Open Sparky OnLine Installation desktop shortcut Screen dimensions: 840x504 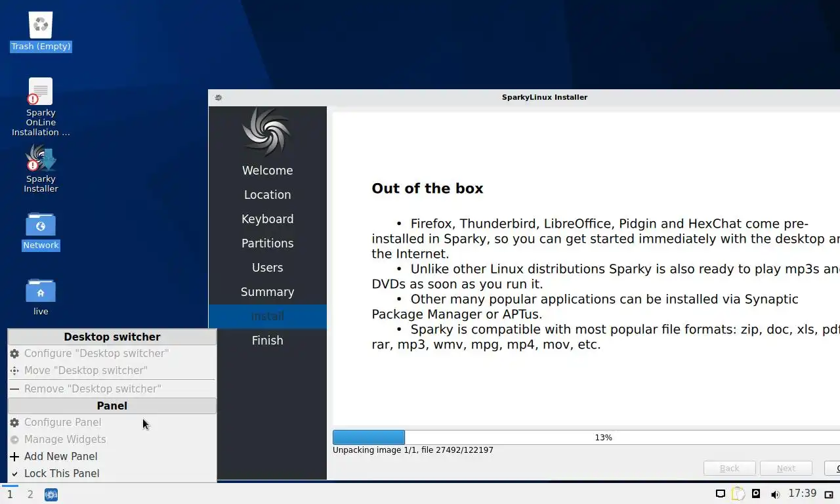[x=41, y=107]
